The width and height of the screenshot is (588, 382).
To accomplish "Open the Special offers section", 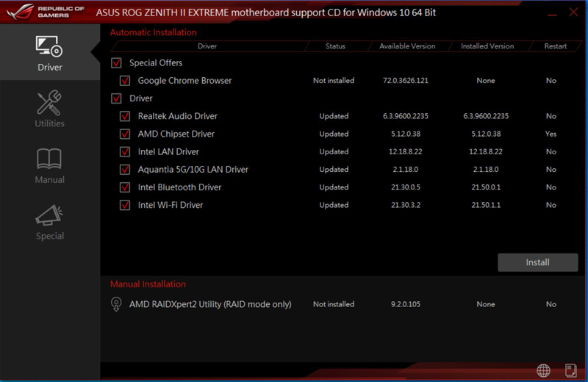I will [x=49, y=222].
